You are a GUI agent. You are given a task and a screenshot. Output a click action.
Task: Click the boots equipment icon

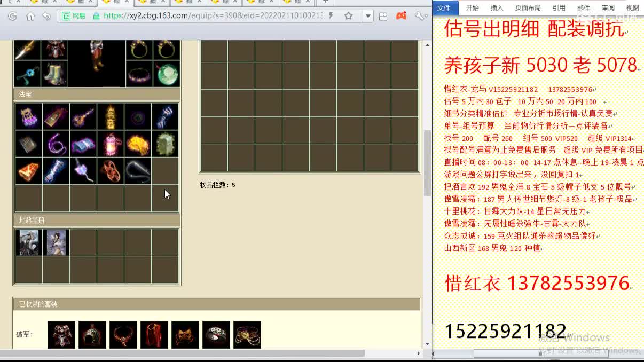(54, 74)
